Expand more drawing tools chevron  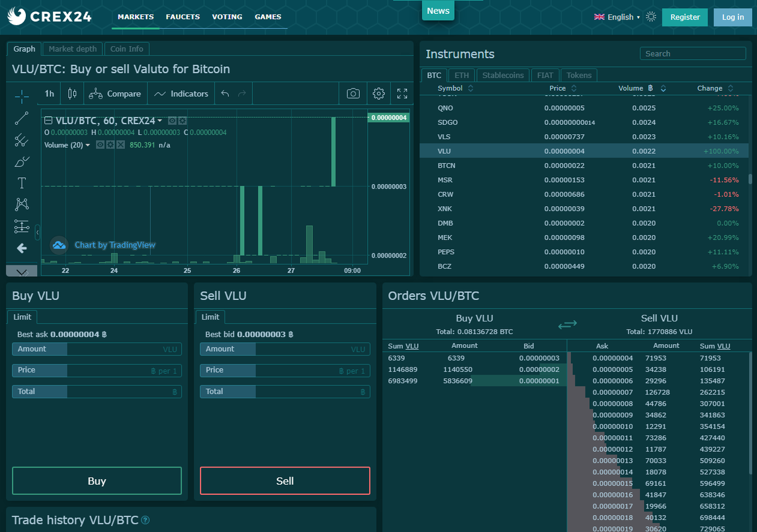pos(22,272)
